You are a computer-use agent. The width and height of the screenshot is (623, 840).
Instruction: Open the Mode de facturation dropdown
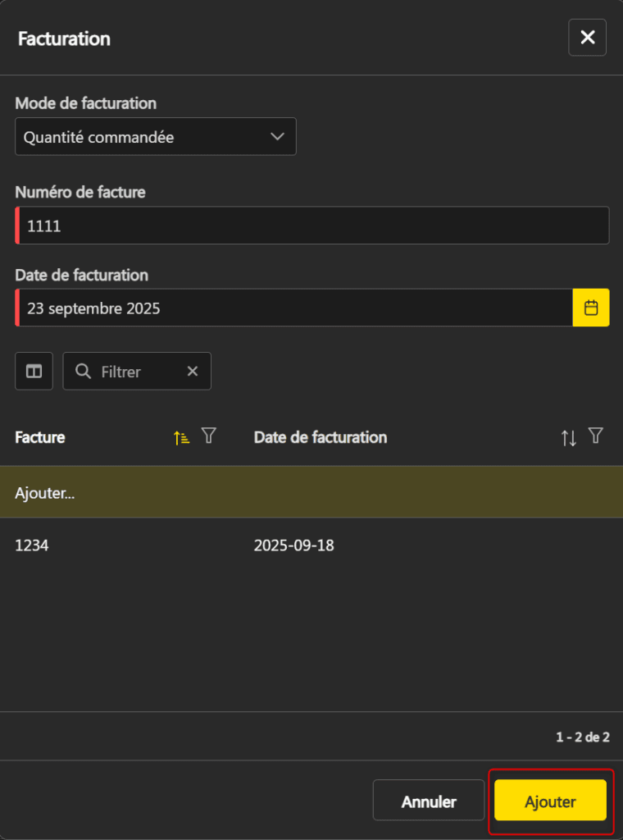[156, 137]
